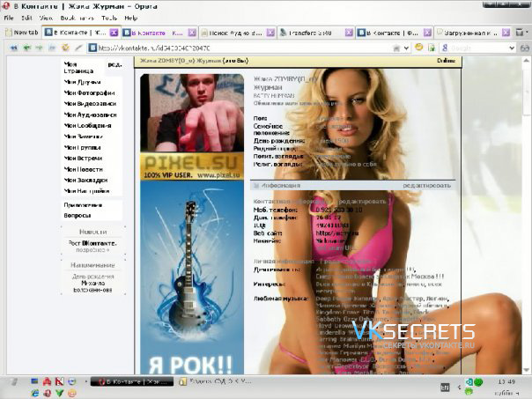This screenshot has height=399, width=532.
Task: Open Internet Explorer from the taskbar quick launch
Action: coord(34,393)
